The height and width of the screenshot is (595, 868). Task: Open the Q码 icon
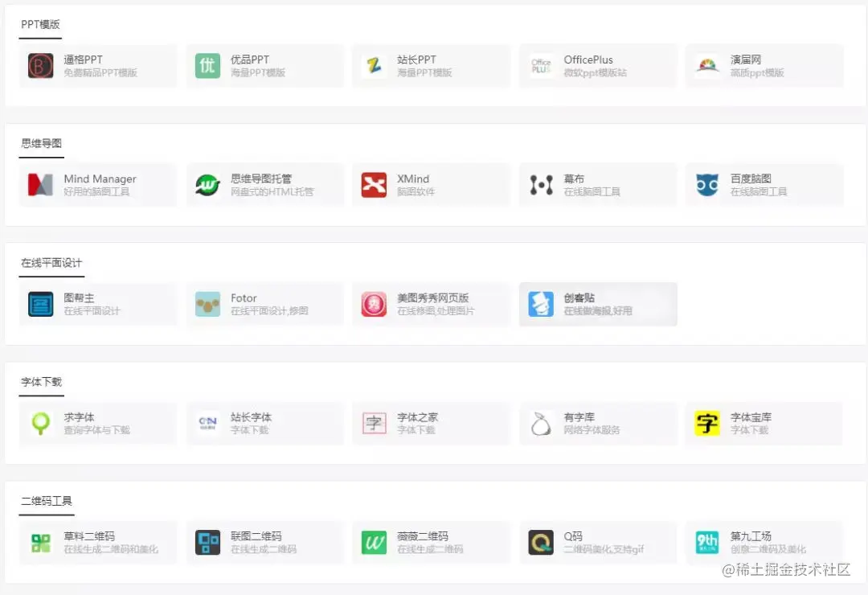click(541, 543)
